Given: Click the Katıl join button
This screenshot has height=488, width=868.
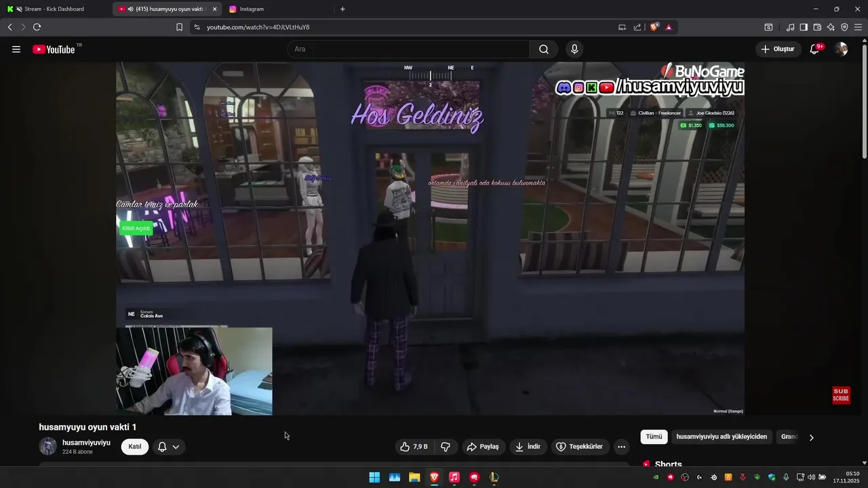Looking at the screenshot, I should click(x=135, y=447).
